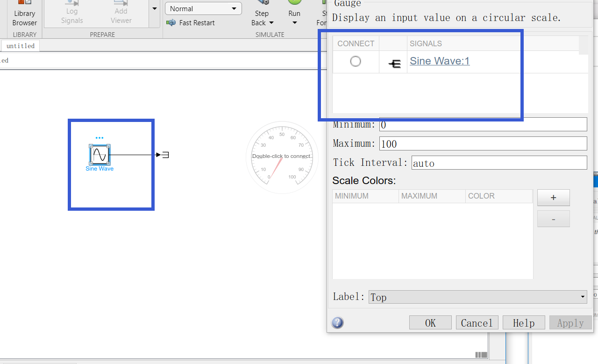Open the Step Back dropdown arrow
Image resolution: width=598 pixels, height=364 pixels.
(271, 23)
